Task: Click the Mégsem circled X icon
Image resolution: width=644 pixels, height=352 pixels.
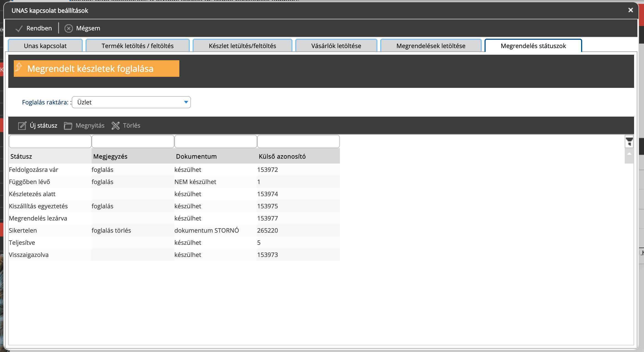Action: click(68, 28)
